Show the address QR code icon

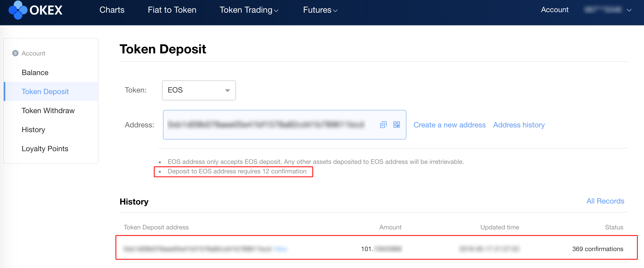(397, 125)
